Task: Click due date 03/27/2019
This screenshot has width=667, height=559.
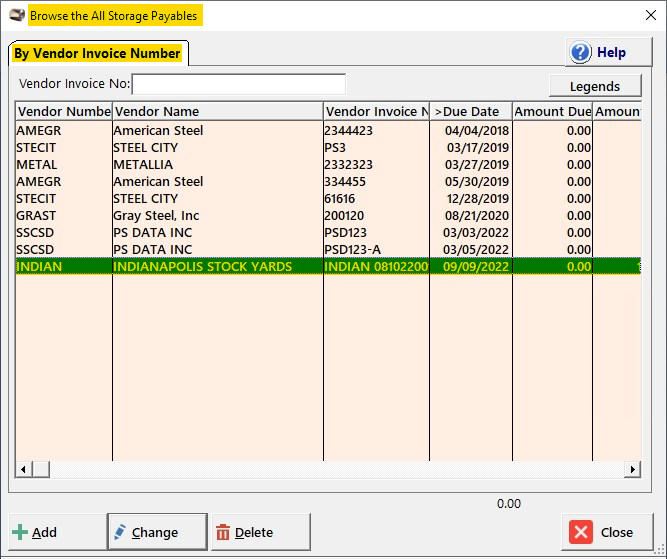Action: click(x=477, y=164)
